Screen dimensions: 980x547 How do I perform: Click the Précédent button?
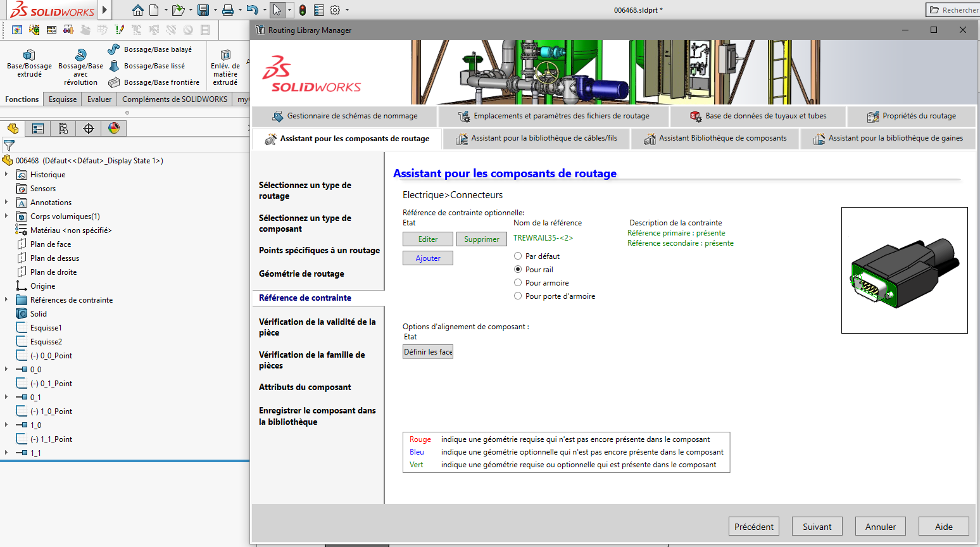754,526
